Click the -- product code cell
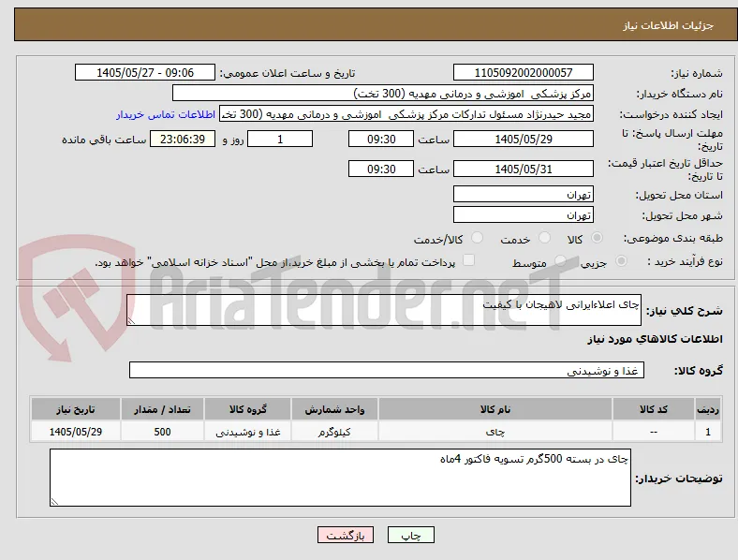This screenshot has width=738, height=560. point(654,432)
